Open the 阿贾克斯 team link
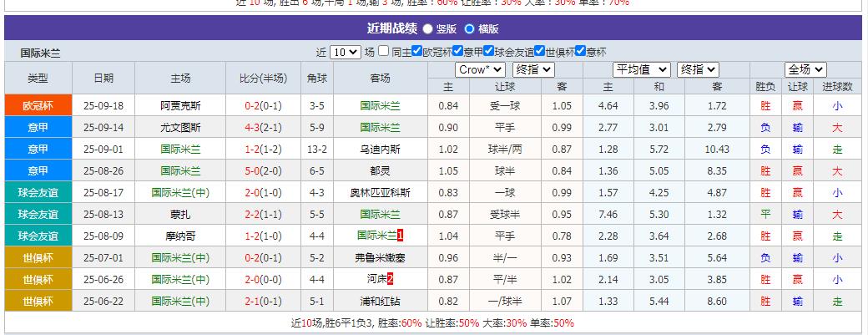Screen dimensions: 868x335 pos(180,105)
